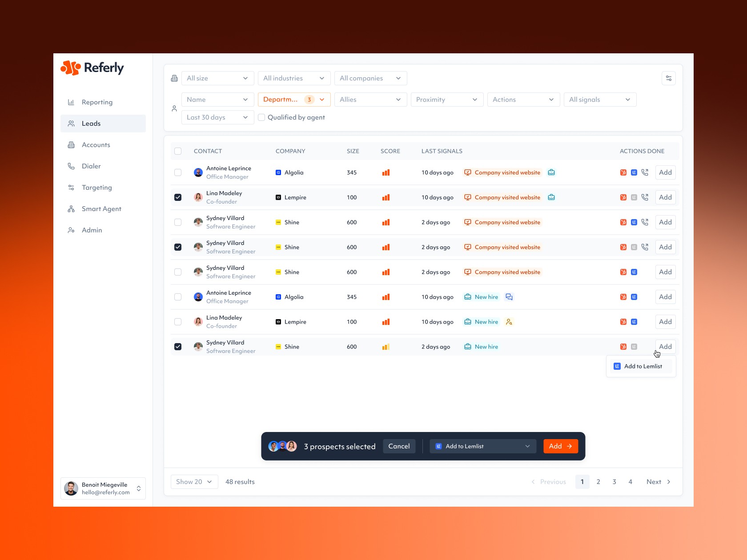Viewport: 747px width, 560px height.
Task: Click the person icon beside Name filter
Action: coord(174,108)
